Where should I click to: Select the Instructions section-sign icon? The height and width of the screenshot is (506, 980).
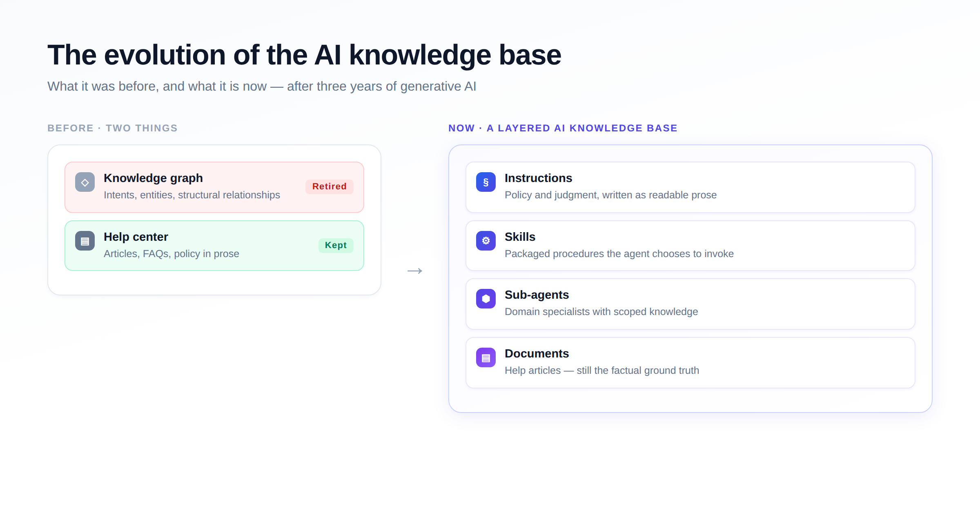click(x=486, y=182)
